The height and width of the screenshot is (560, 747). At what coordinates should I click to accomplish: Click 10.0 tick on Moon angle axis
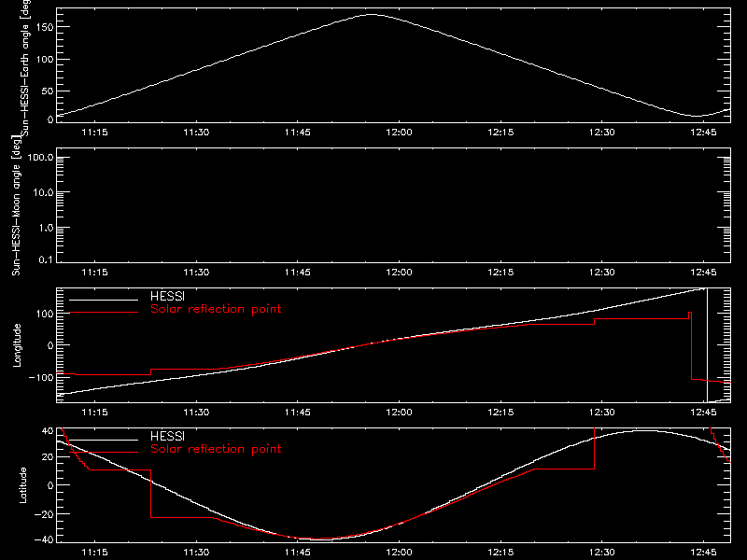pos(43,192)
